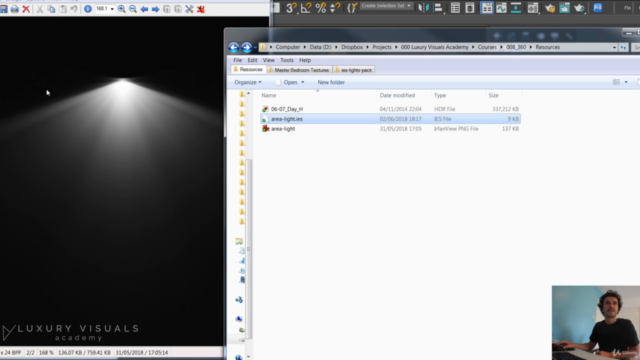Open Render Setup teapot icon
The image size is (640, 360).
pyautogui.click(x=550, y=7)
